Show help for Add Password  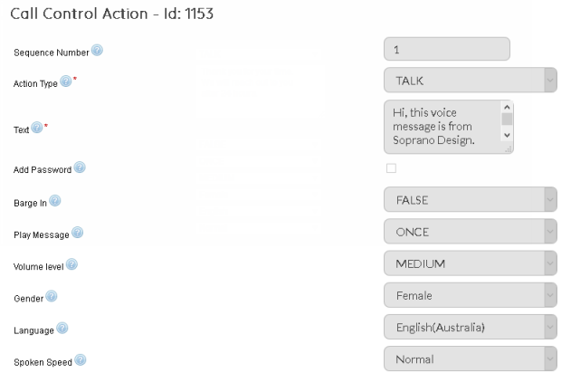coord(80,167)
